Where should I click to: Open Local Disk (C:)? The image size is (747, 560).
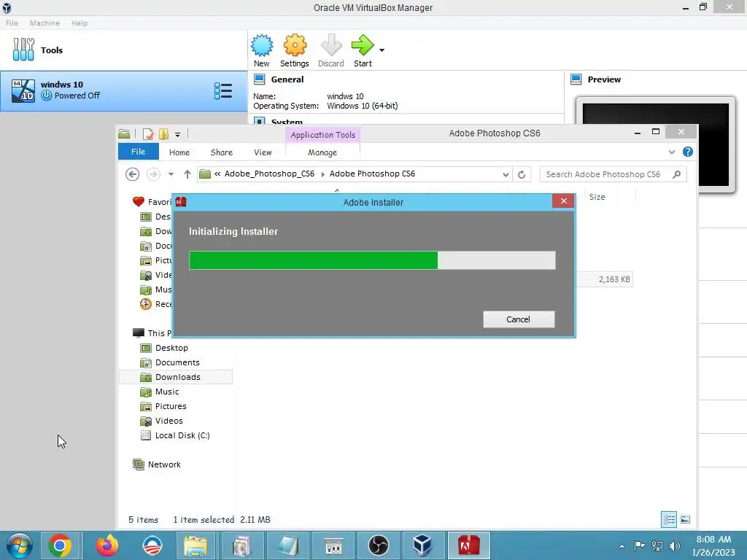[182, 435]
